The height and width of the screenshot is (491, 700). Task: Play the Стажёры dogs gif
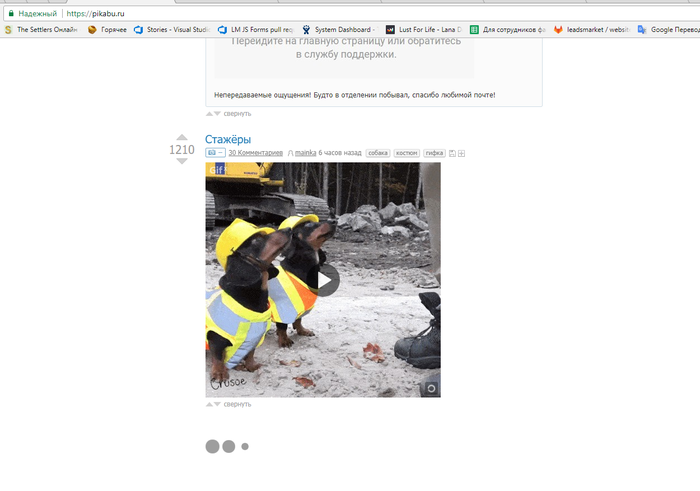pos(323,280)
